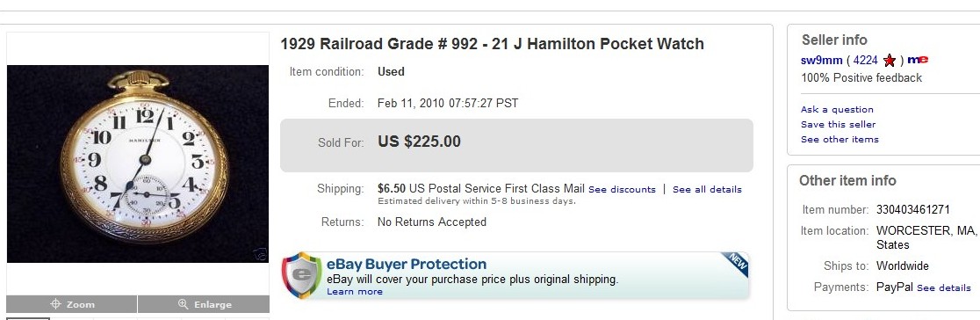Open the seller's 'me' page icon

tap(918, 60)
